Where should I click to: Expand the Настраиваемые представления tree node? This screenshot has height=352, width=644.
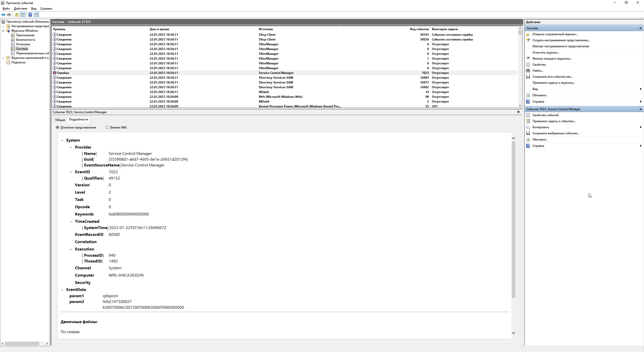point(3,26)
